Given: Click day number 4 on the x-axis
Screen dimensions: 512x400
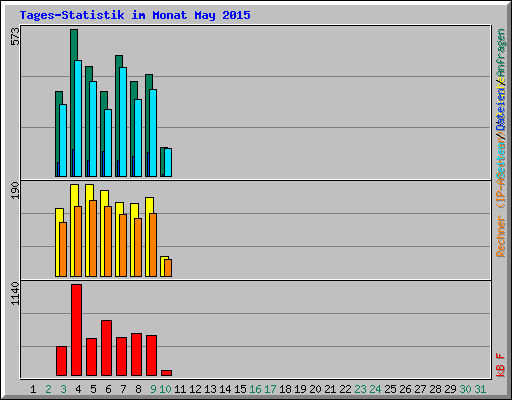Looking at the screenshot, I should pos(78,389).
